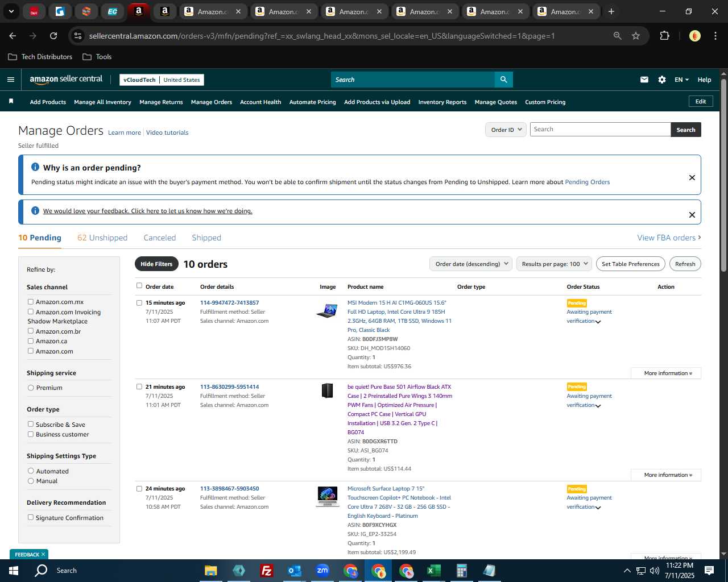Open a new browser tab
This screenshot has width=728, height=582.
coord(611,11)
